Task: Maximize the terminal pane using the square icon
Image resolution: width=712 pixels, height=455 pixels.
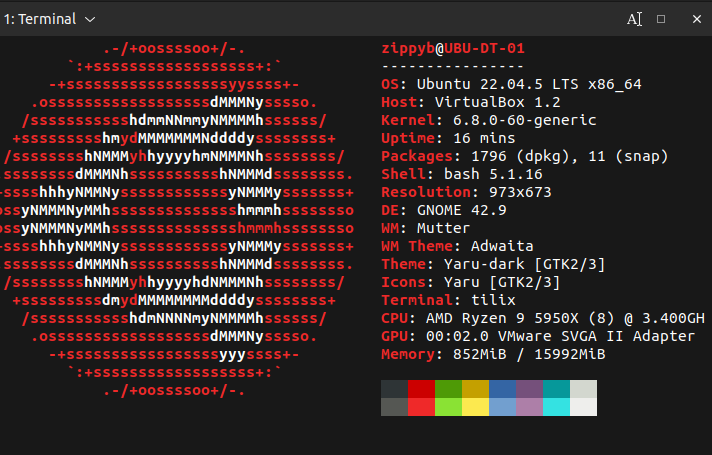Action: pyautogui.click(x=661, y=19)
